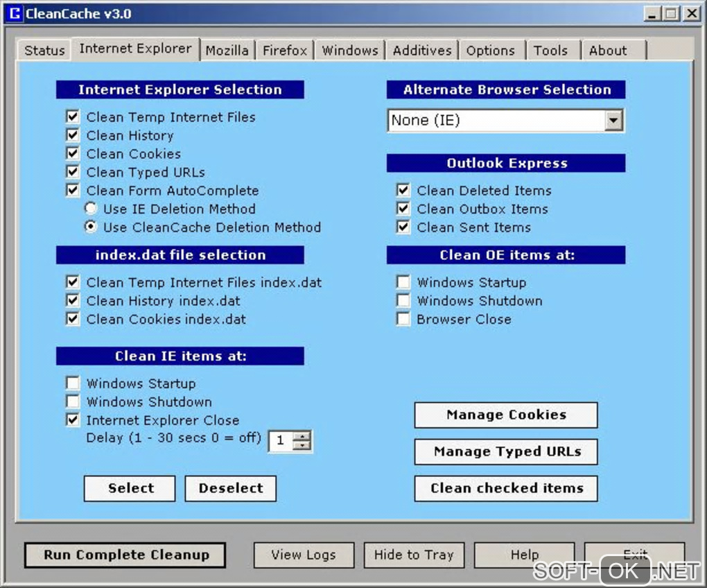Uncheck Clean Temp Internet Files
The height and width of the screenshot is (588, 707).
(x=73, y=116)
